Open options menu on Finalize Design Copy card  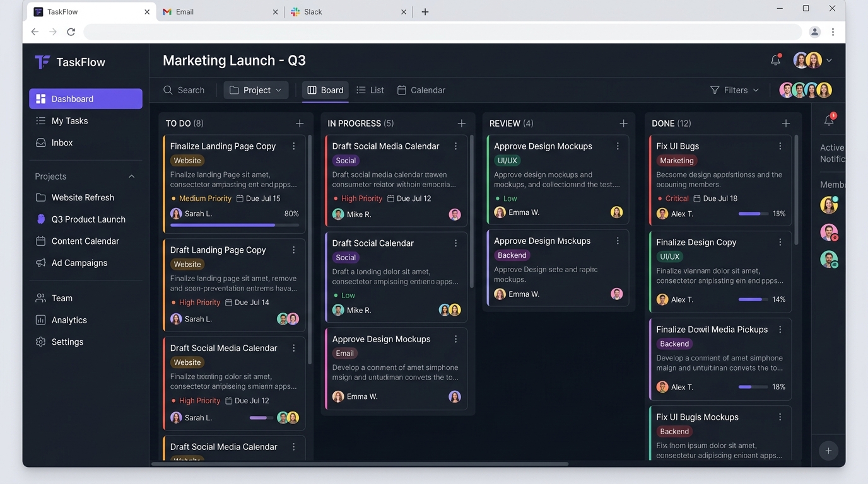click(x=780, y=243)
